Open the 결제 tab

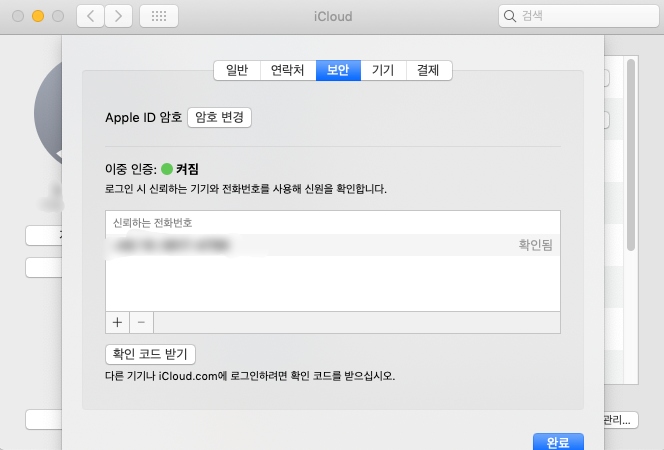[429, 70]
